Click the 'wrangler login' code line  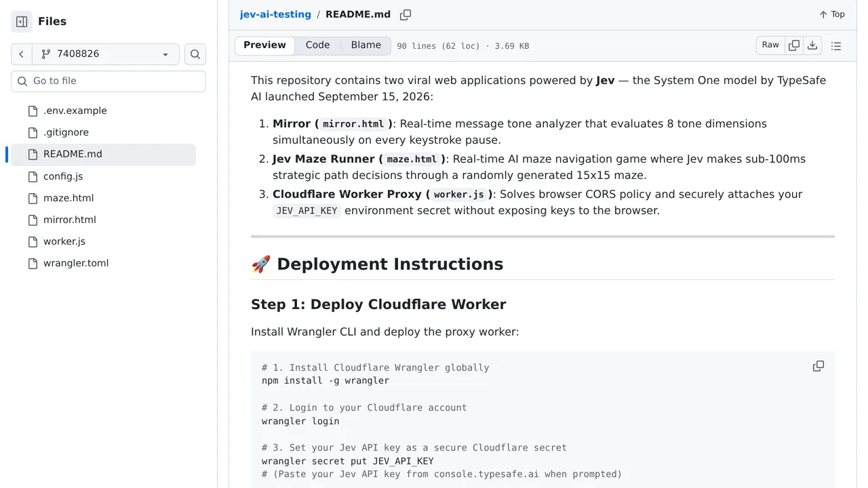coord(300,421)
